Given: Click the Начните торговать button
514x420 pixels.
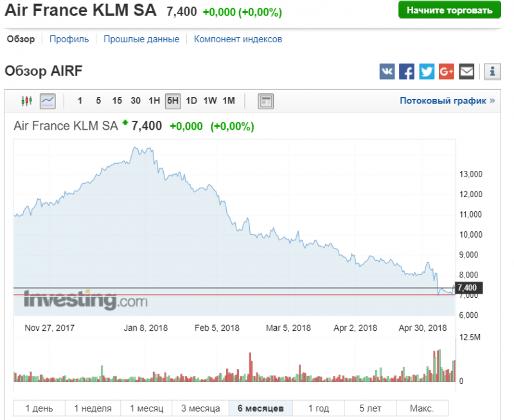Looking at the screenshot, I should click(x=449, y=10).
